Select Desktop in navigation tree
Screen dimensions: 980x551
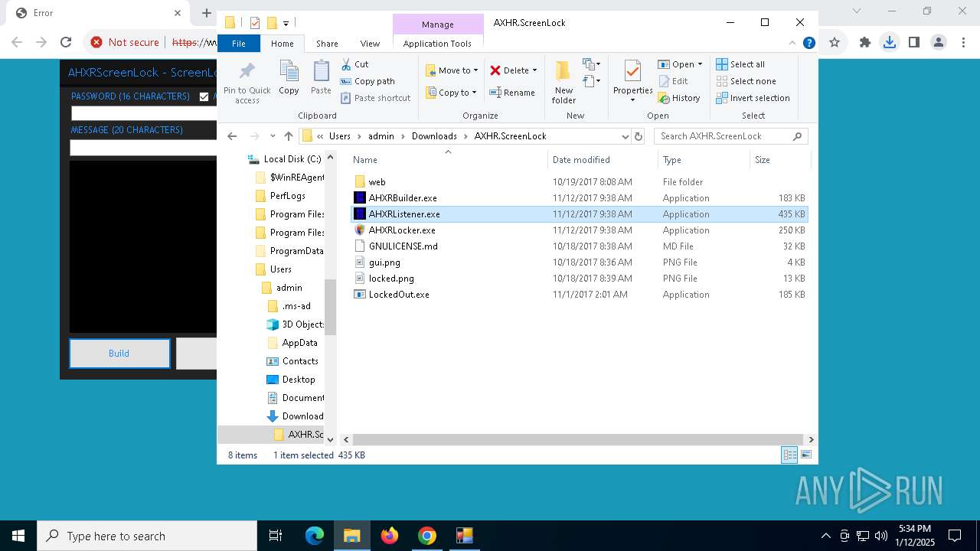tap(290, 380)
